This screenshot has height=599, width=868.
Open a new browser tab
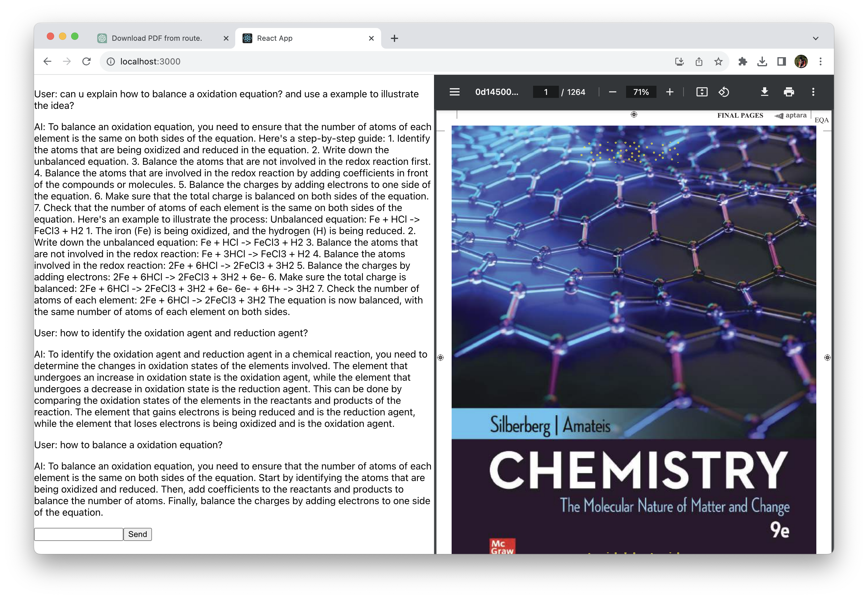click(x=394, y=38)
